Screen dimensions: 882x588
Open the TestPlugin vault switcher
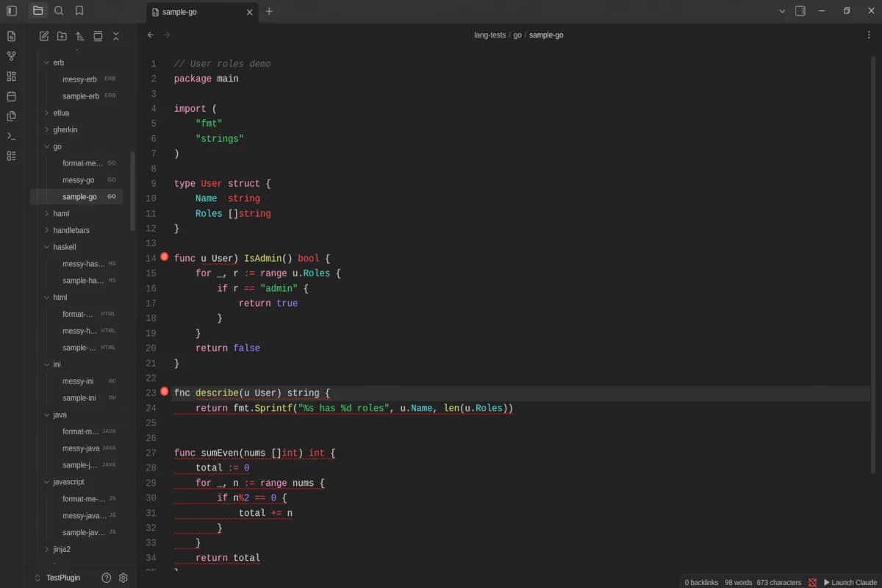pyautogui.click(x=57, y=578)
